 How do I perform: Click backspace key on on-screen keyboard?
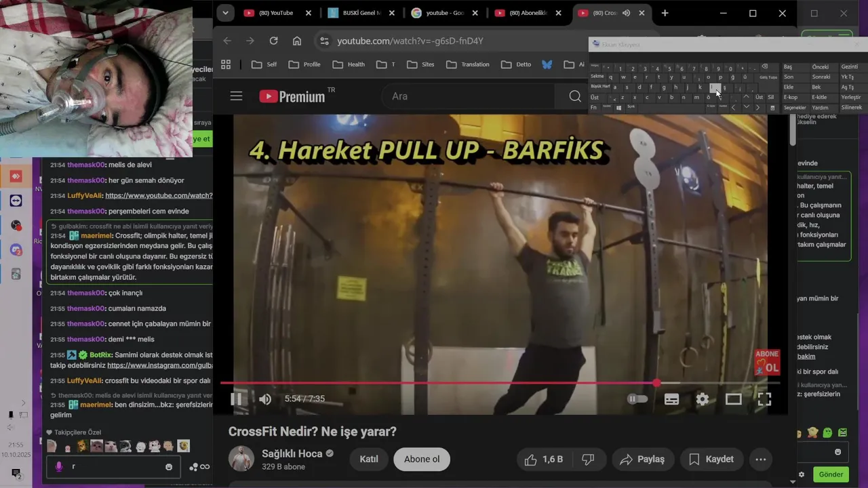click(765, 67)
